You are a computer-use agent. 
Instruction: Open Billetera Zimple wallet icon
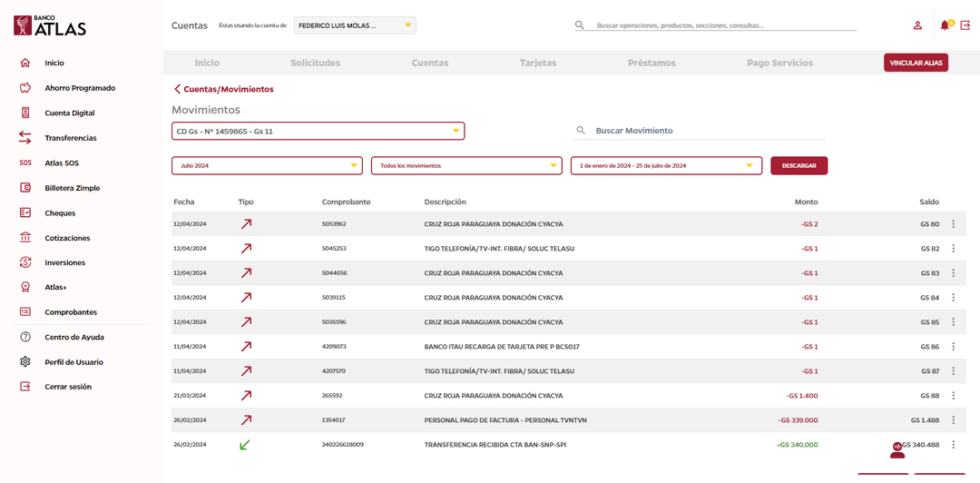tap(25, 188)
